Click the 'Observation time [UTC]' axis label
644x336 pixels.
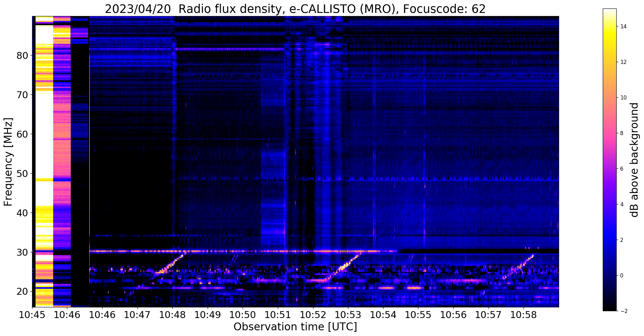pos(295,327)
